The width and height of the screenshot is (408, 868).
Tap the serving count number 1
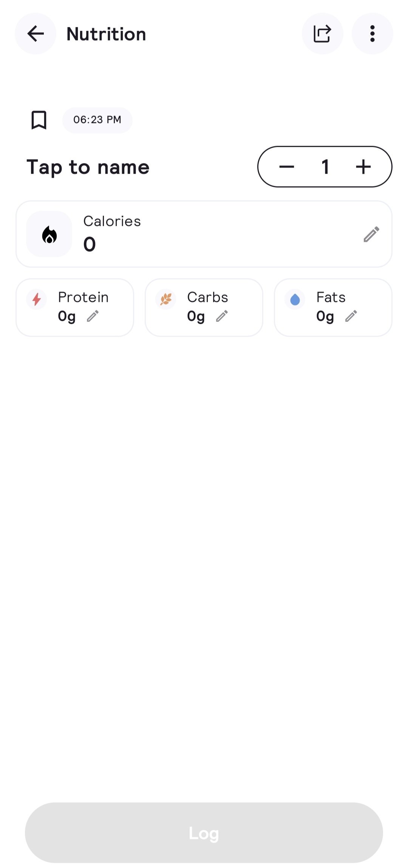(325, 167)
